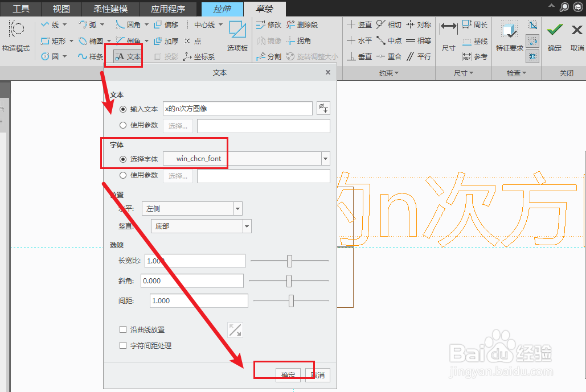Select the Fillet (圆角) tool
The height and width of the screenshot is (392, 586).
click(128, 24)
